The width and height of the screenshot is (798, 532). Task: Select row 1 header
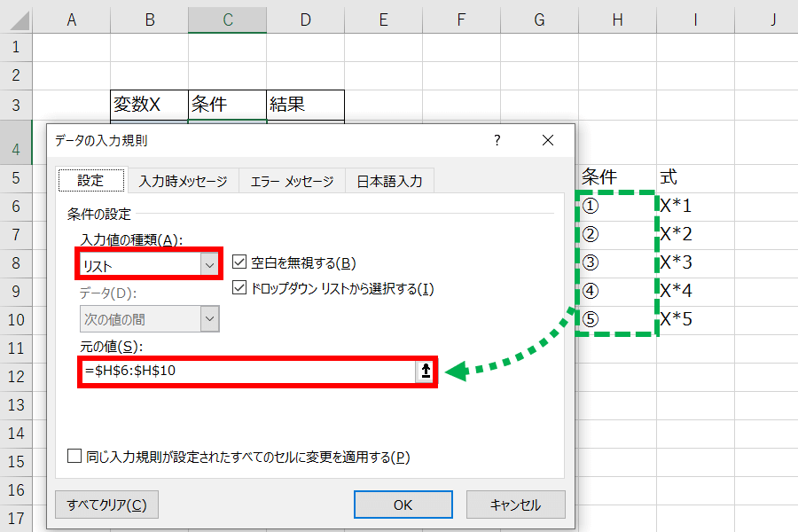15,46
